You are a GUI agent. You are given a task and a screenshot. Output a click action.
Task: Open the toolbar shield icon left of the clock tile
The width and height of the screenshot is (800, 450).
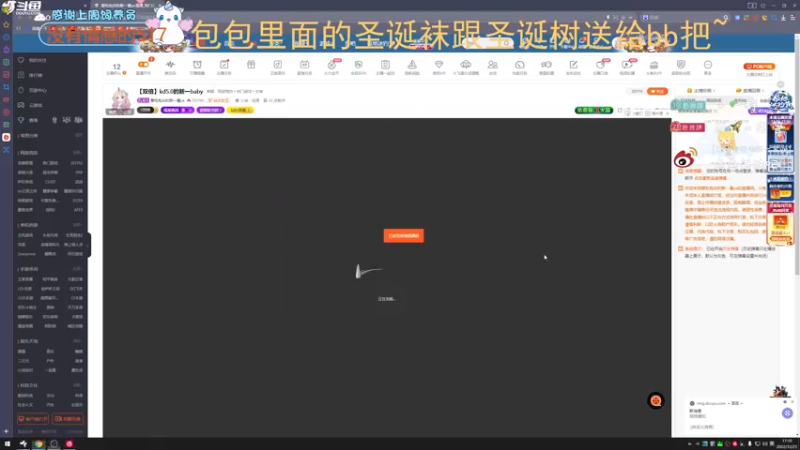(358, 65)
